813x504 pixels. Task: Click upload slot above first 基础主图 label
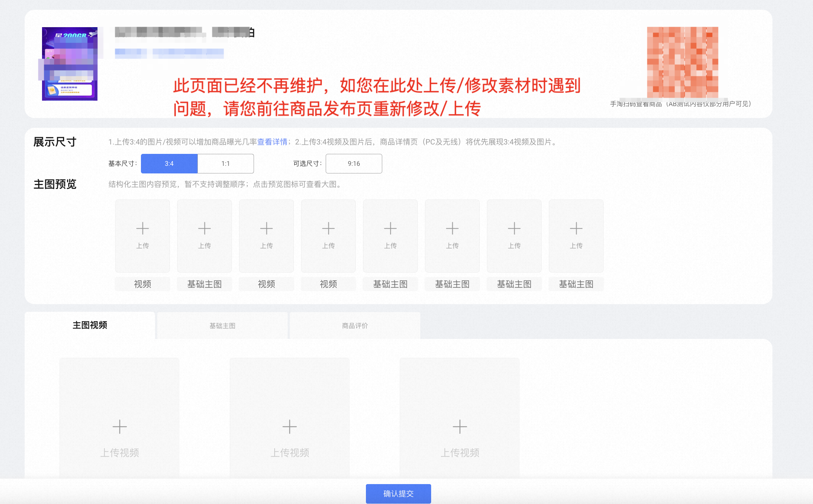tap(204, 236)
